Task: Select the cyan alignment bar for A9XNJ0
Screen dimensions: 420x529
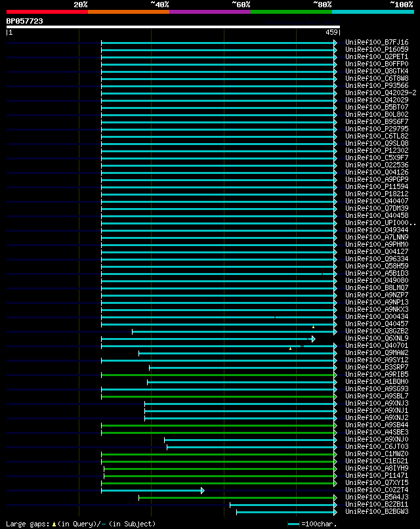Action: click(x=249, y=440)
